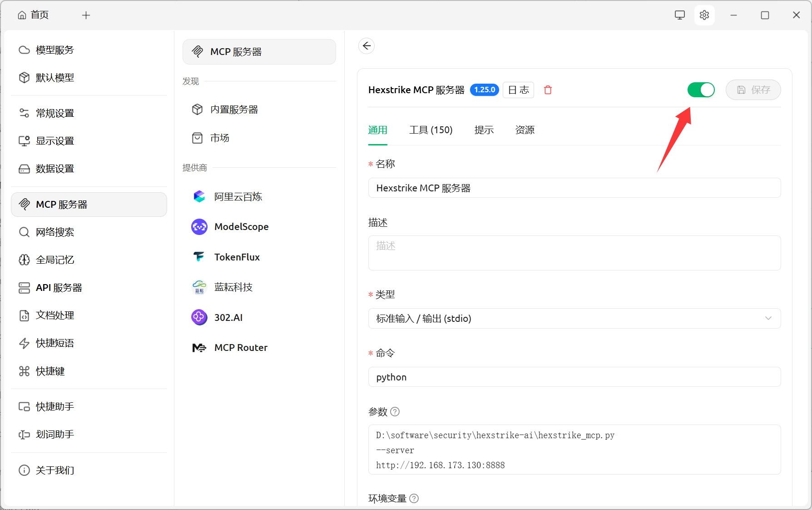
Task: Click the monitor icon in title bar
Action: [x=679, y=15]
